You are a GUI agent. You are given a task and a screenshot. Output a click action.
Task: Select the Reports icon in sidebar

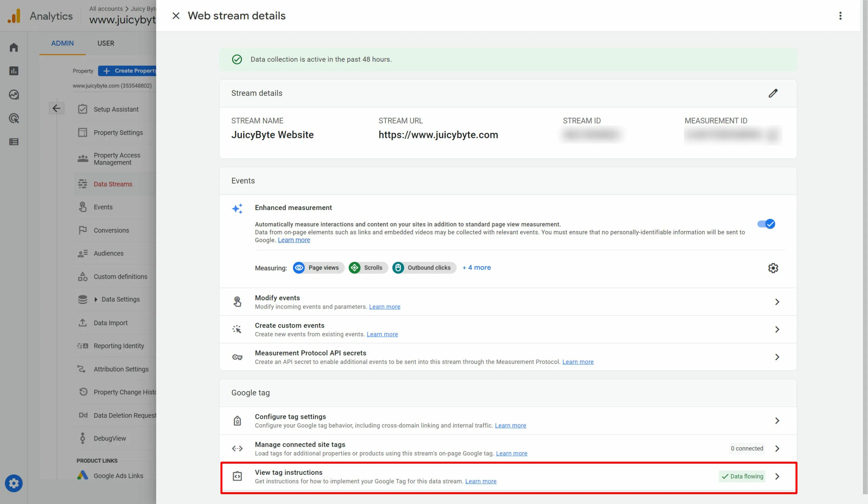tap(14, 71)
